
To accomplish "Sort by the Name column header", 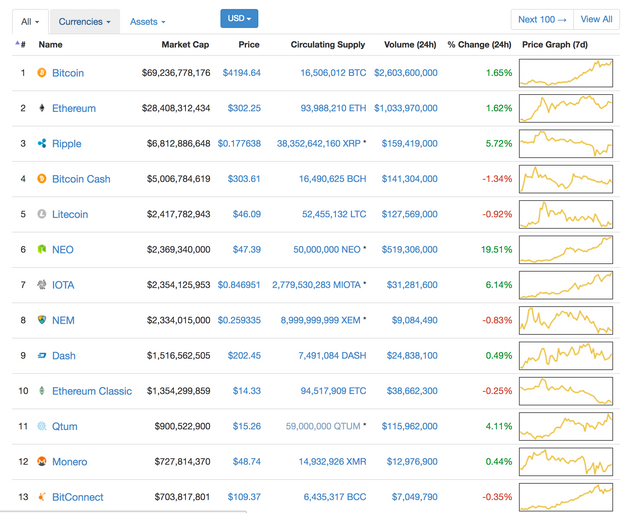I will coord(51,44).
